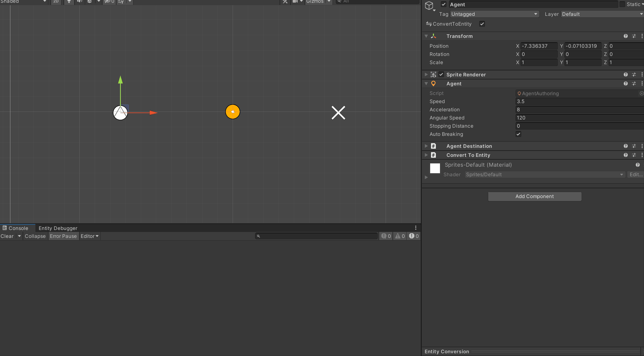
Task: Open Agent Destination preset selector icon
Action: click(634, 146)
